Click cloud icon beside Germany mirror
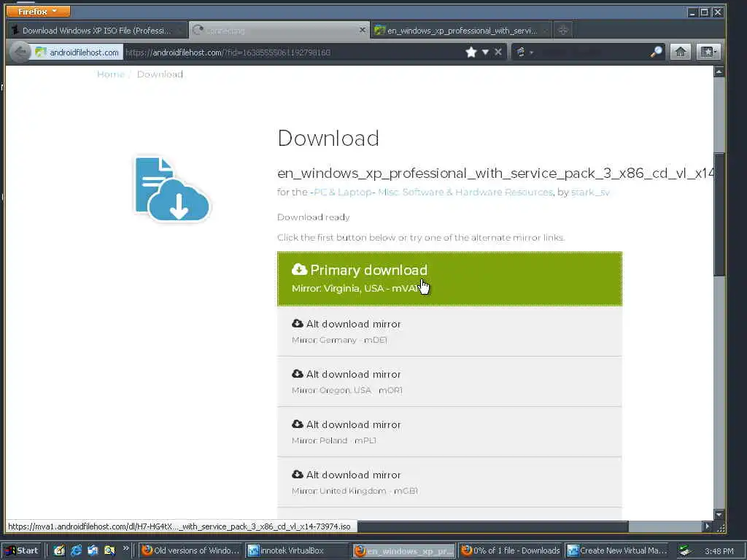Image resolution: width=747 pixels, height=560 pixels. (298, 323)
